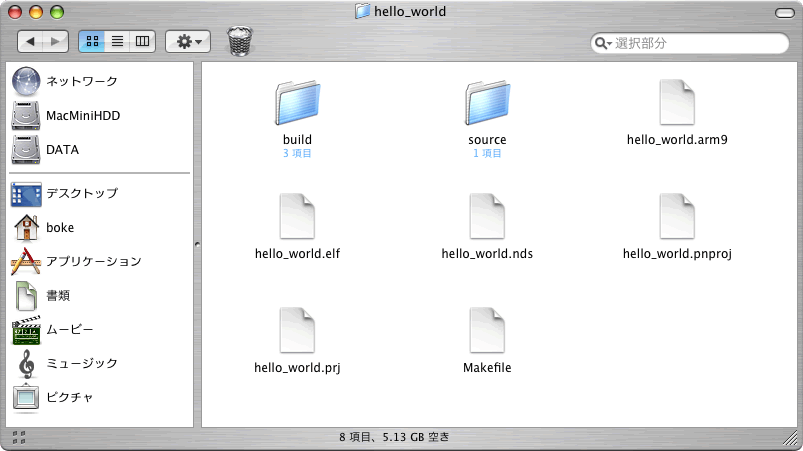Zoom window with the green button

coord(57,12)
